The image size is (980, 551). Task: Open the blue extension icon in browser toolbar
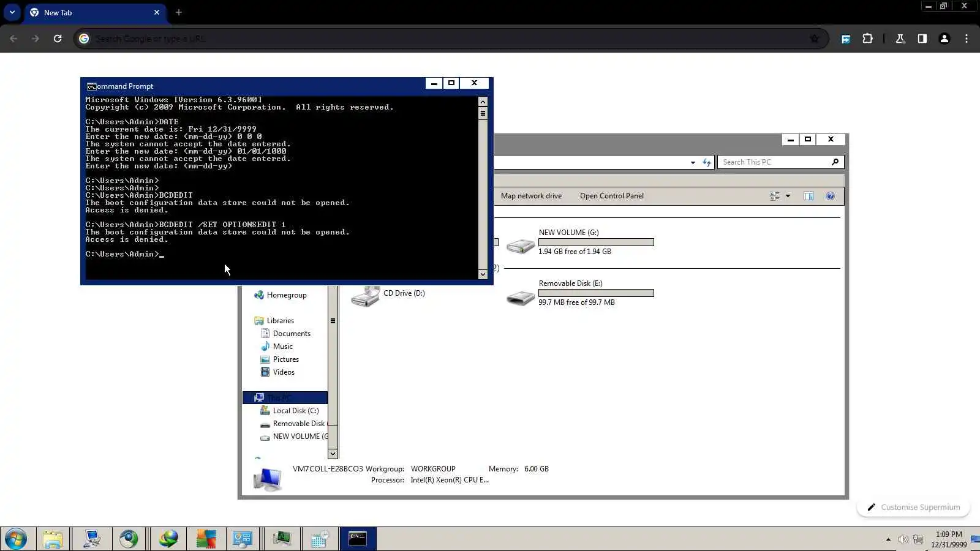846,39
